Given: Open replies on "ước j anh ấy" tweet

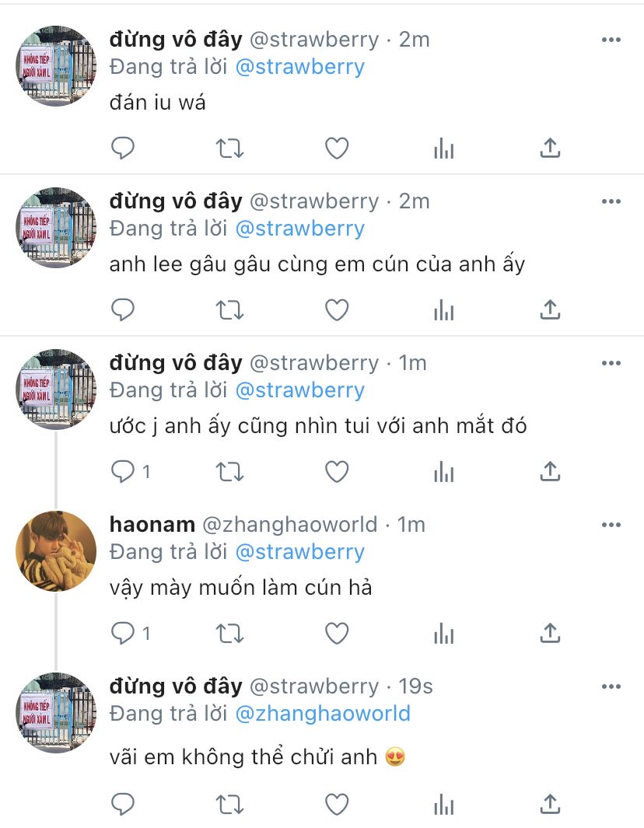Looking at the screenshot, I should (131, 472).
